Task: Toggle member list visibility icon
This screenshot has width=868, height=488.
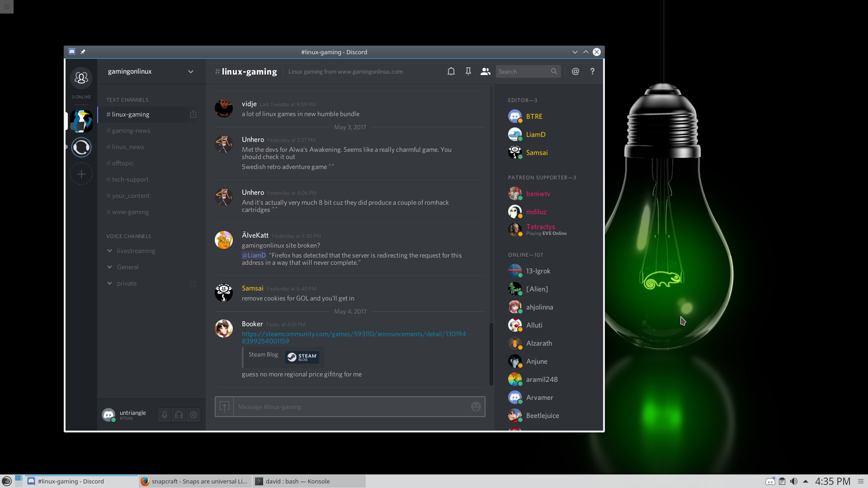Action: (485, 71)
